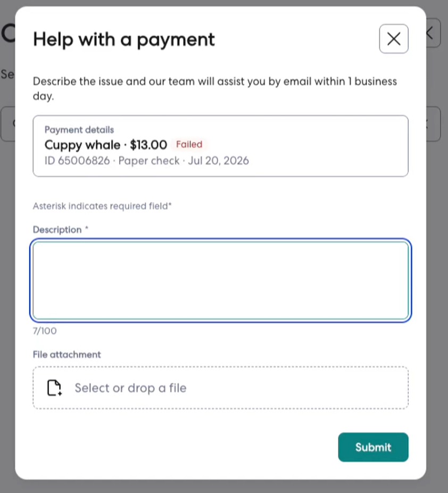Click the Help with a payment heading
448x493 pixels.
[x=124, y=39]
